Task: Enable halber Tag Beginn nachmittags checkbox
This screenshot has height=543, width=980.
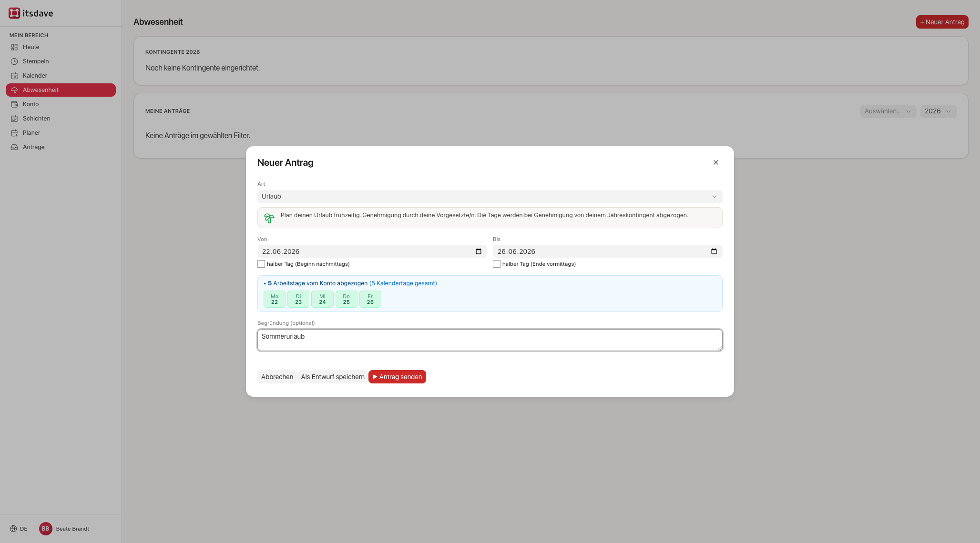Action: click(261, 264)
